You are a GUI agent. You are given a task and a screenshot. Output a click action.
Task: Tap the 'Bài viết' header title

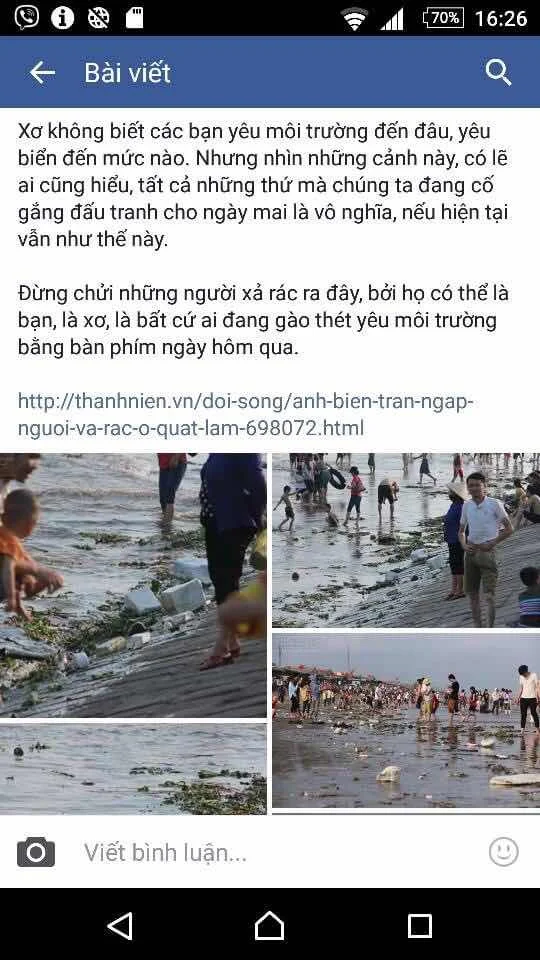127,73
